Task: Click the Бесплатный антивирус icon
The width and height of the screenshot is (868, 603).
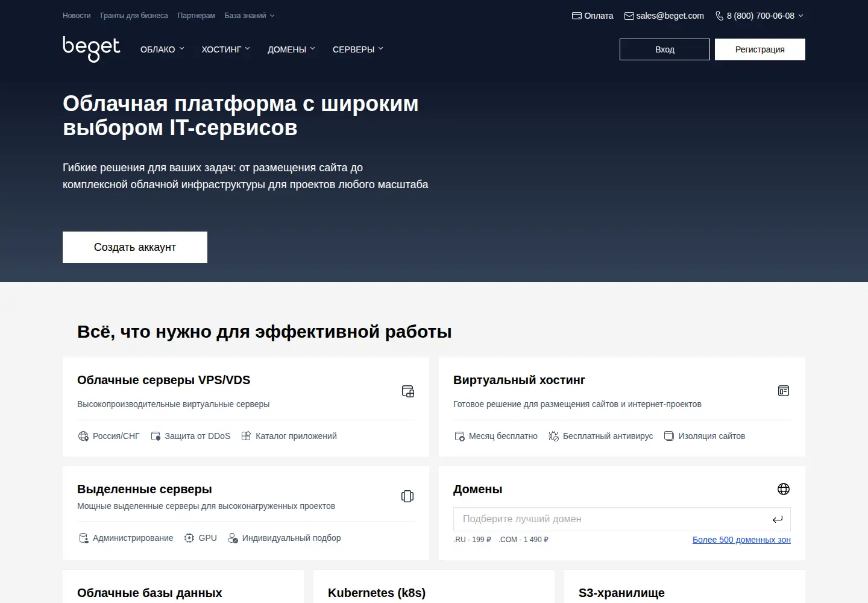Action: (x=553, y=436)
